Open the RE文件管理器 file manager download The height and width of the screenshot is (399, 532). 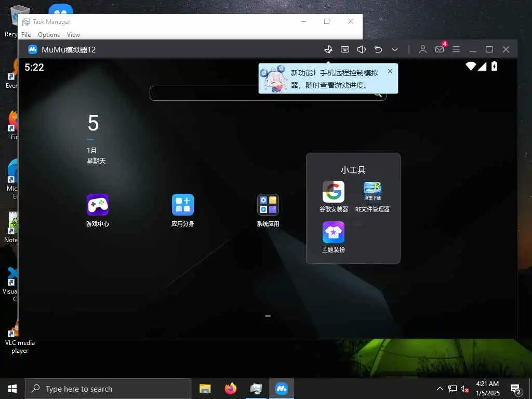pos(373,192)
